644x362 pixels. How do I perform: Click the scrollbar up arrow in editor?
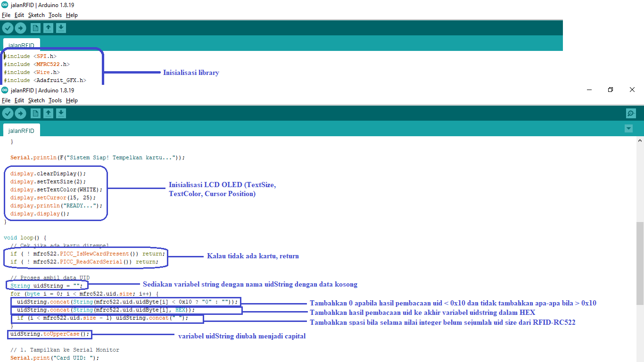pyautogui.click(x=640, y=141)
